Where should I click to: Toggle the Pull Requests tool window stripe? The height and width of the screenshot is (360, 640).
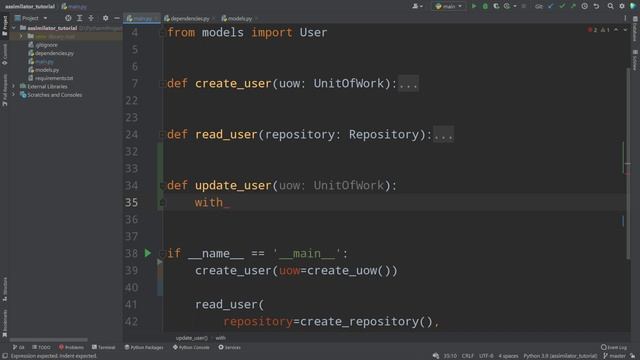(4, 90)
